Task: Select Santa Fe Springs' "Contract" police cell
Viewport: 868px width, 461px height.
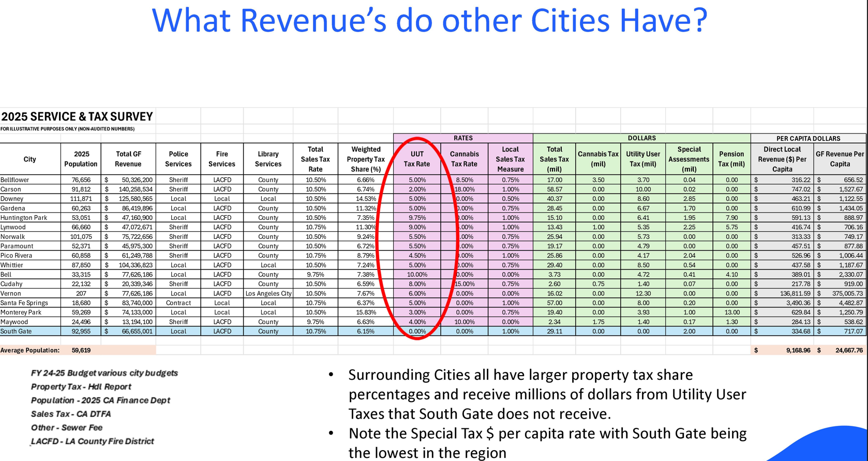Action: pyautogui.click(x=178, y=303)
